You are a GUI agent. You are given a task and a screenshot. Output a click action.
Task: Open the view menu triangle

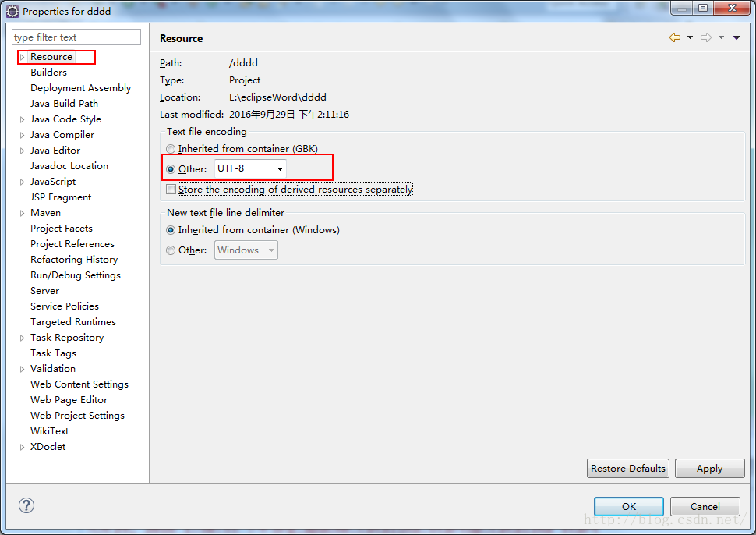737,37
